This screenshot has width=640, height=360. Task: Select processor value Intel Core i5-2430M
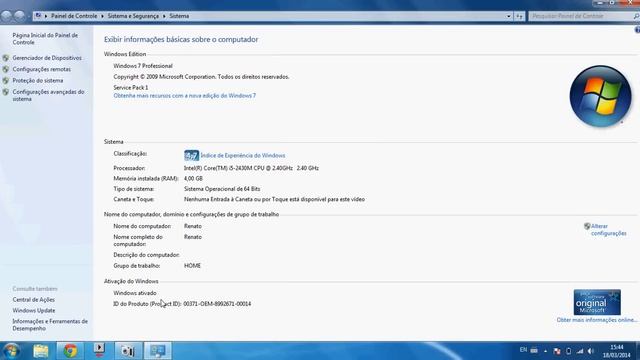(251, 168)
